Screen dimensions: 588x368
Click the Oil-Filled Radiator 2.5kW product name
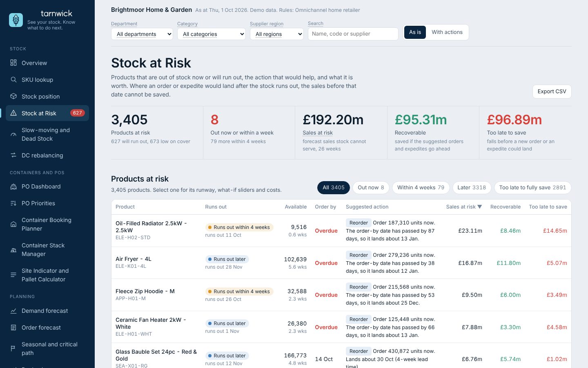pos(151,227)
